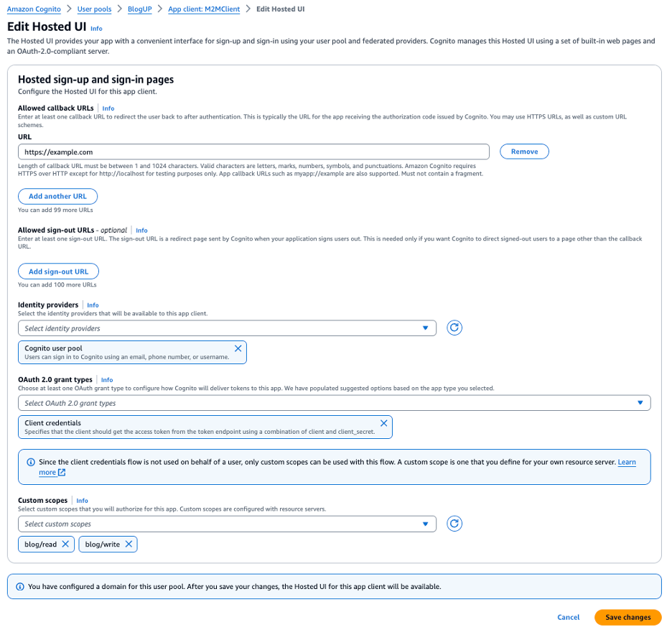The image size is (672, 635).
Task: Open the Select custom scopes dropdown
Action: point(228,524)
